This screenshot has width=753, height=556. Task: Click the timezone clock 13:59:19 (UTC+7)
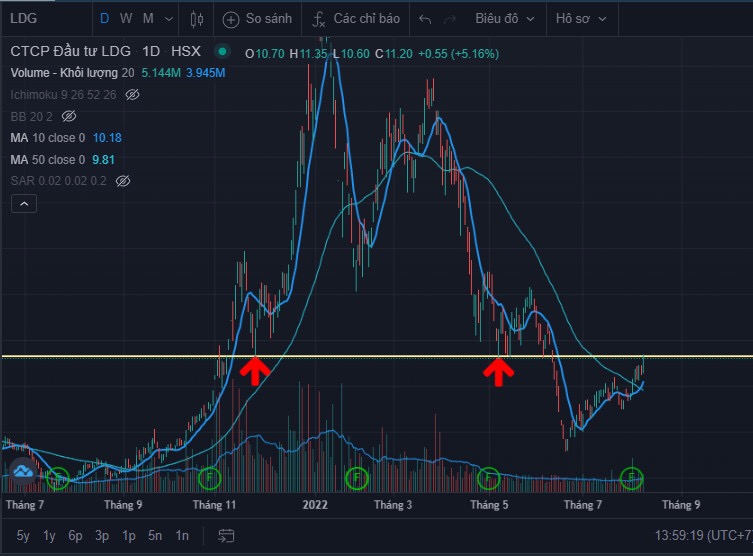coord(703,535)
